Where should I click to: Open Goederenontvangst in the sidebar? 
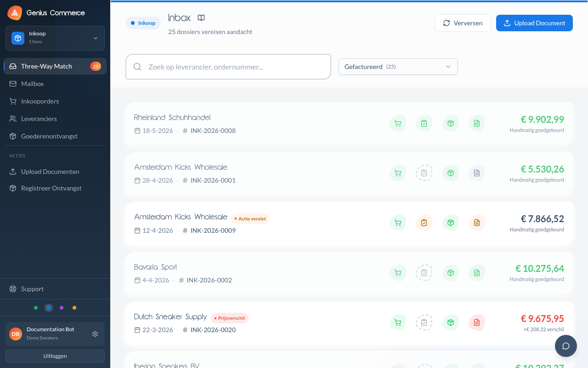55,136
